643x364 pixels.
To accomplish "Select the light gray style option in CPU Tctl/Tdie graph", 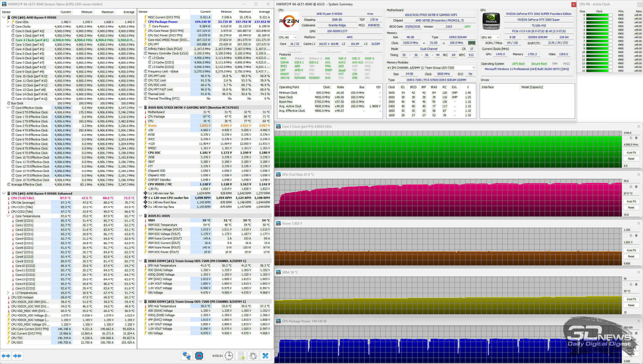I will tap(631, 187).
